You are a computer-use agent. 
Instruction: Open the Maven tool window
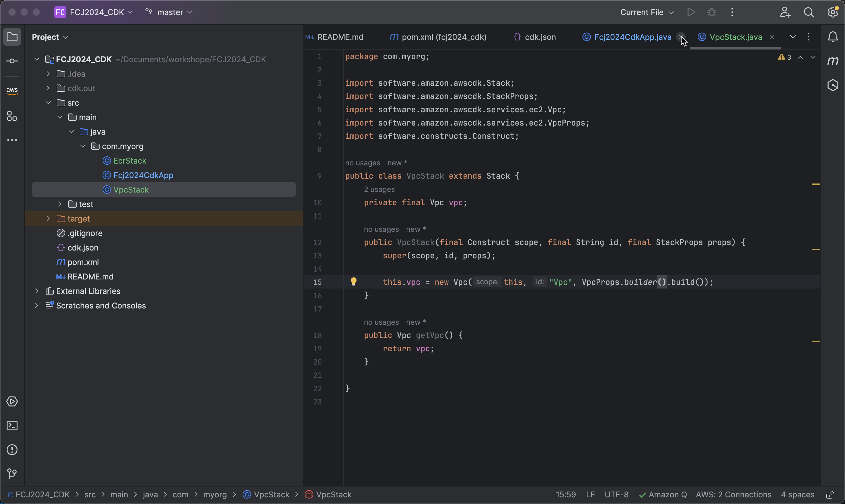point(833,61)
